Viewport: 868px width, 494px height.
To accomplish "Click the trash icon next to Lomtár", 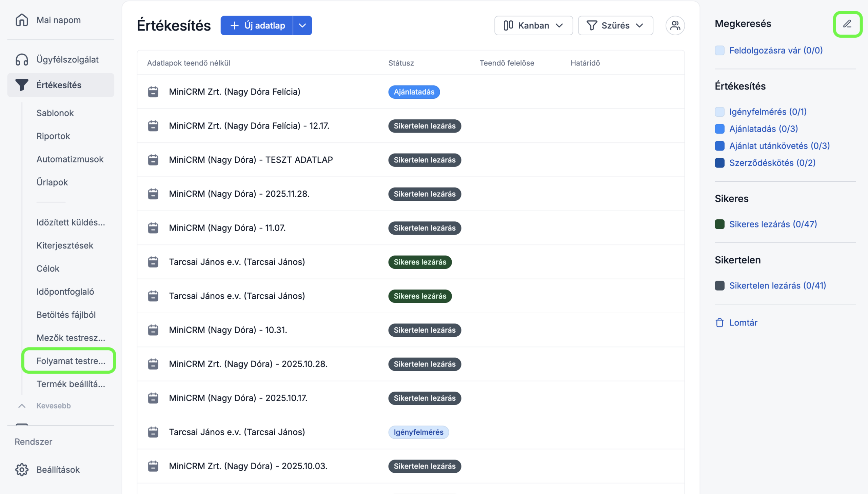I will [x=719, y=323].
